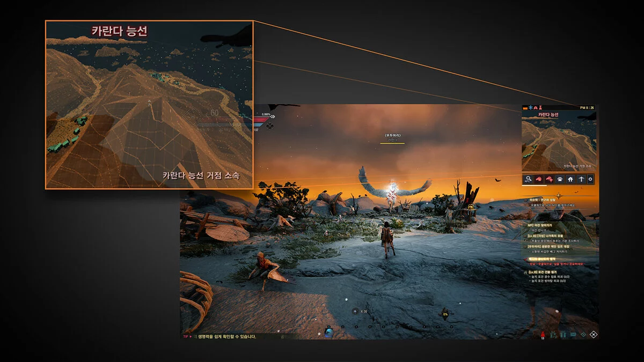644x362 pixels.
Task: Open the gear settings icon beside minimap buttons
Action: point(590,179)
